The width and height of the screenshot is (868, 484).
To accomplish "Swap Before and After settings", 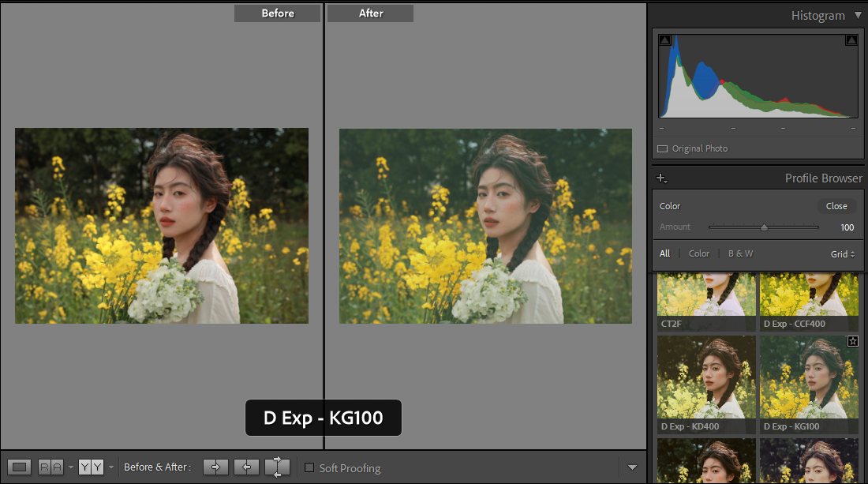I will pos(277,467).
